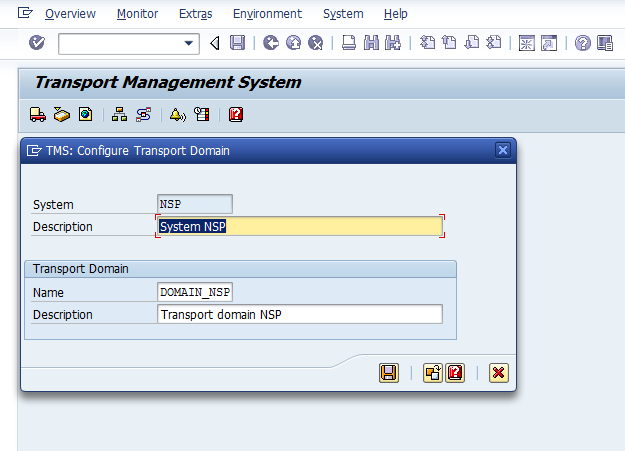Save the transport domain with the dialog disk button
The width and height of the screenshot is (625, 451).
coord(389,373)
